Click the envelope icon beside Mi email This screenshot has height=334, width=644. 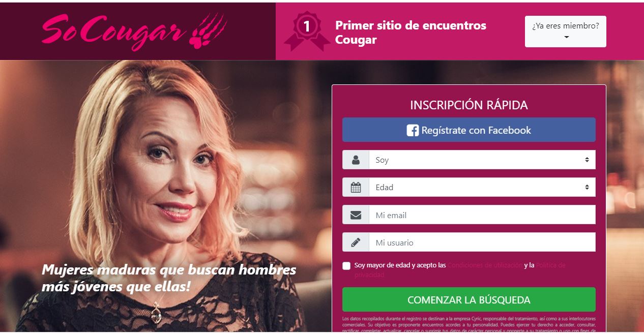coord(356,215)
